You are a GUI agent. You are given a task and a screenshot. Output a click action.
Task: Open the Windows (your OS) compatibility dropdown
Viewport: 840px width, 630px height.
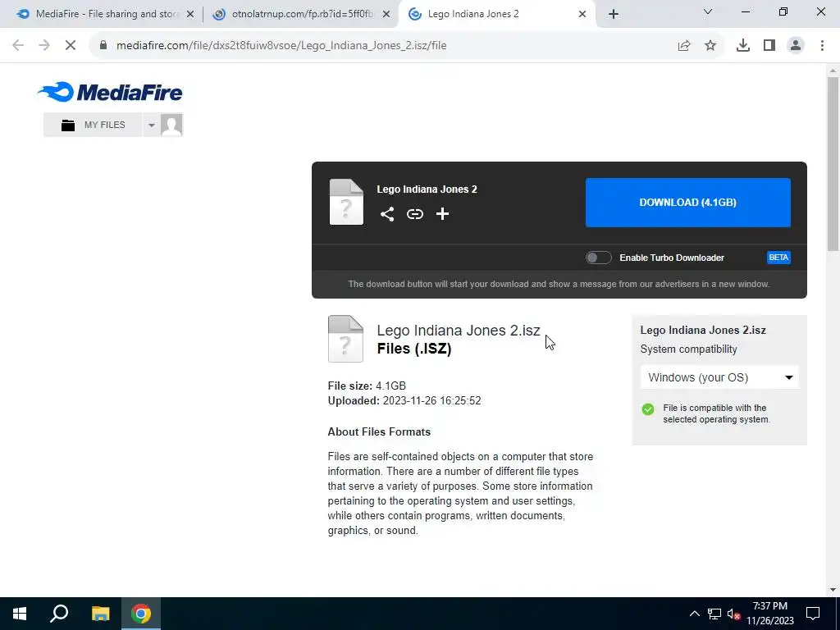719,377
